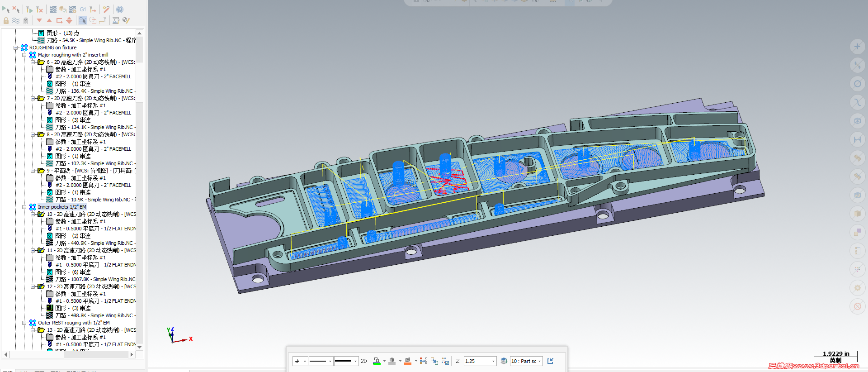Image resolution: width=868 pixels, height=372 pixels.
Task: Click the G1 post-process operations icon
Action: [83, 10]
